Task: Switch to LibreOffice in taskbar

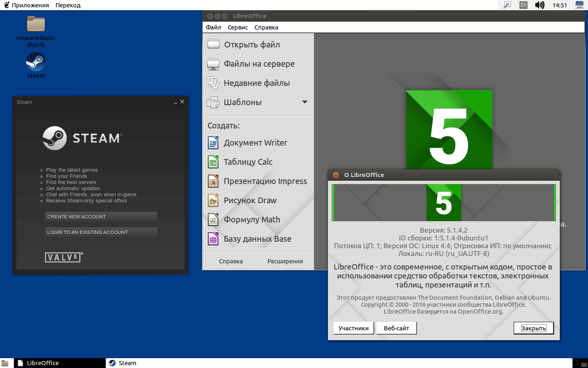Action: click(x=60, y=363)
